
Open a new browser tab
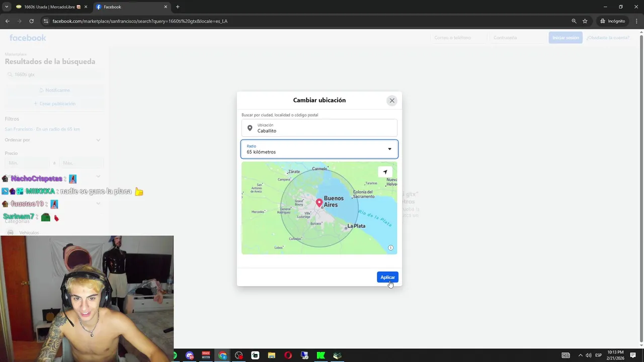tap(178, 7)
